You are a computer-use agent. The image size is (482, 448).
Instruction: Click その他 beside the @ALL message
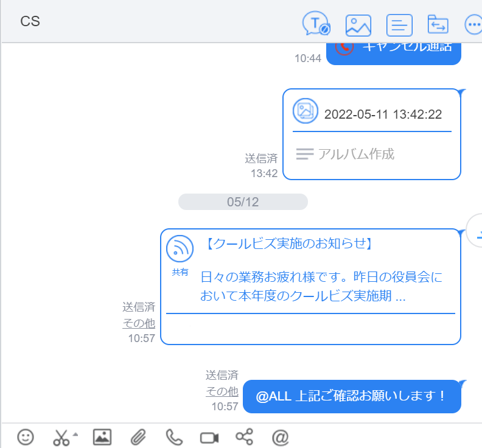[x=222, y=391]
